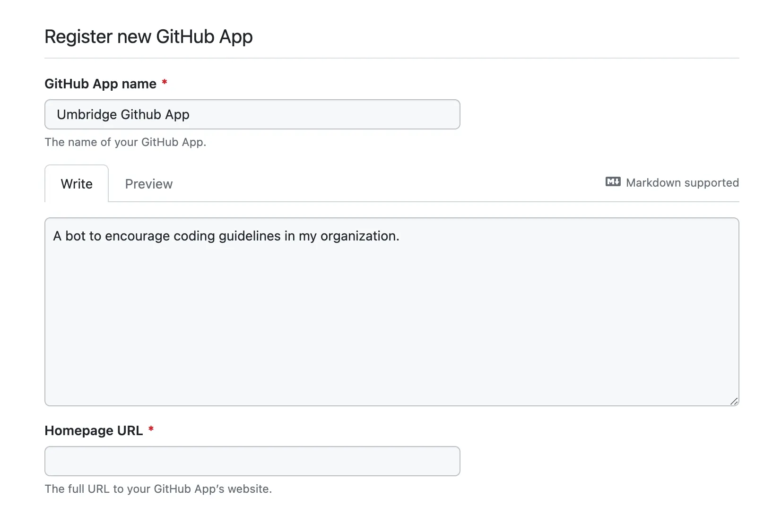Click the Register new GitHub App heading

coord(148,36)
